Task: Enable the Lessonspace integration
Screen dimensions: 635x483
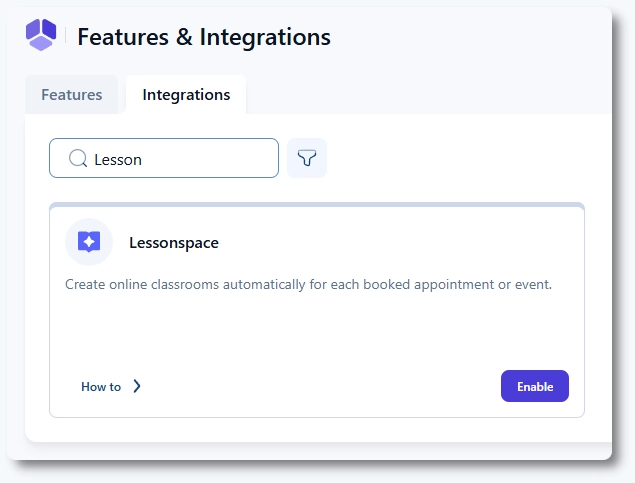Action: [x=534, y=386]
